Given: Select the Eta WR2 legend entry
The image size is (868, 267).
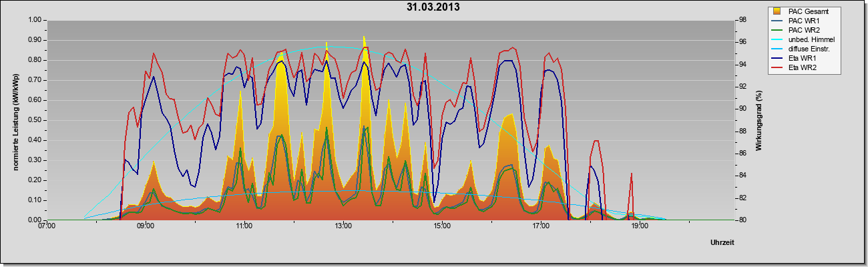Looking at the screenshot, I should point(796,67).
